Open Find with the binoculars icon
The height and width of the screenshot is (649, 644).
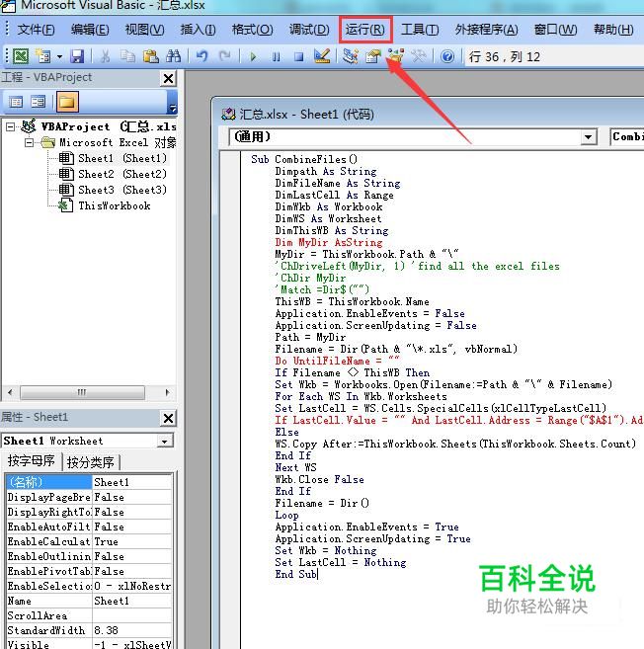[174, 56]
